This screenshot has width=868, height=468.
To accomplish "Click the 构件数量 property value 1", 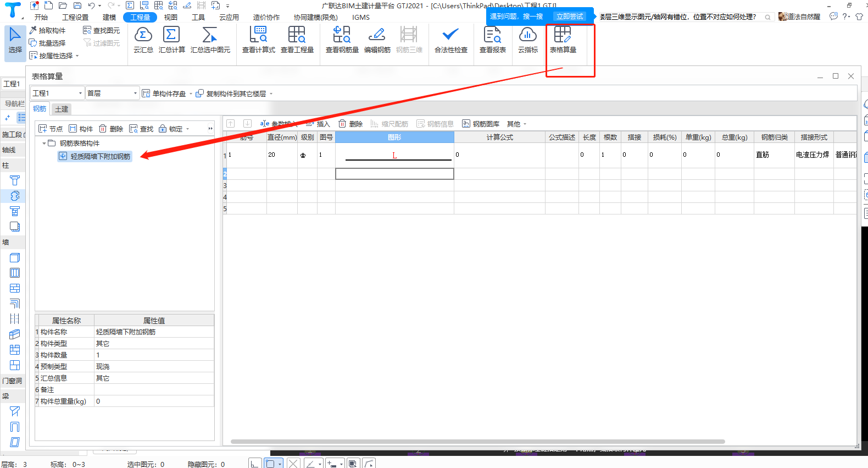I will tap(154, 355).
